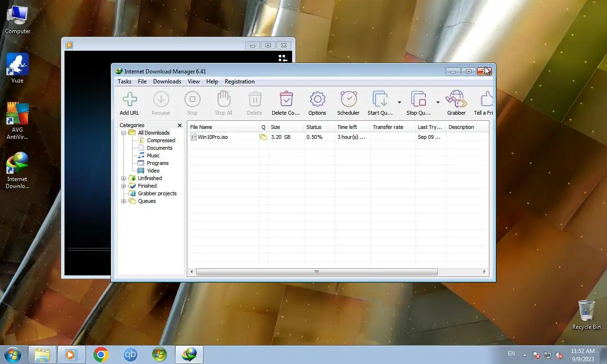Screen dimensions: 607x364
Task: Expand the Queues tree node
Action: click(x=123, y=201)
